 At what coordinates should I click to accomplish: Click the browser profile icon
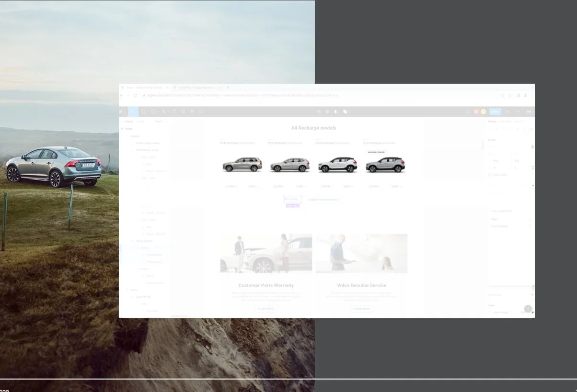click(x=526, y=95)
